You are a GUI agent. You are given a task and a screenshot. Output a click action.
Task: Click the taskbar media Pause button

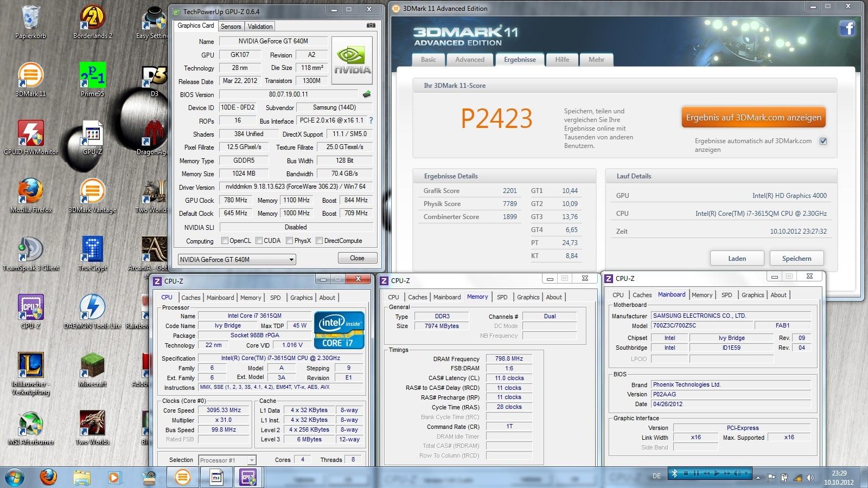(696, 473)
